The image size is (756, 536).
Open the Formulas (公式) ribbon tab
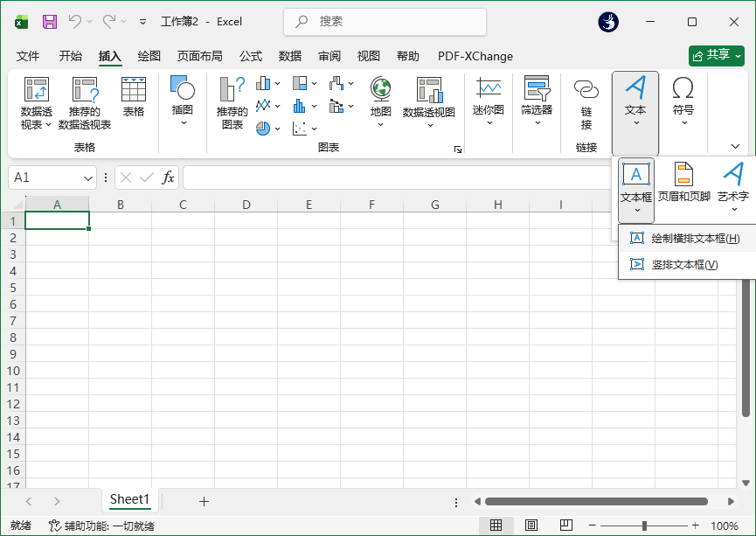tap(251, 56)
